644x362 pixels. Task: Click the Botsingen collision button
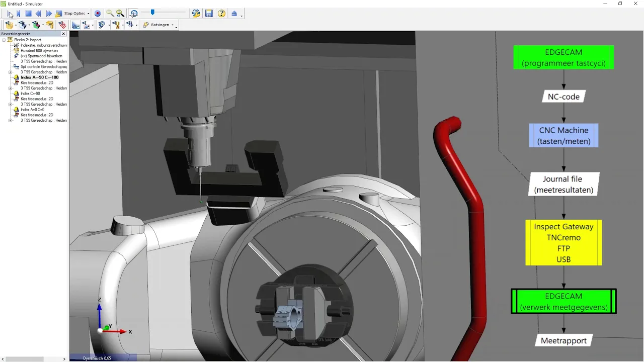pyautogui.click(x=156, y=25)
